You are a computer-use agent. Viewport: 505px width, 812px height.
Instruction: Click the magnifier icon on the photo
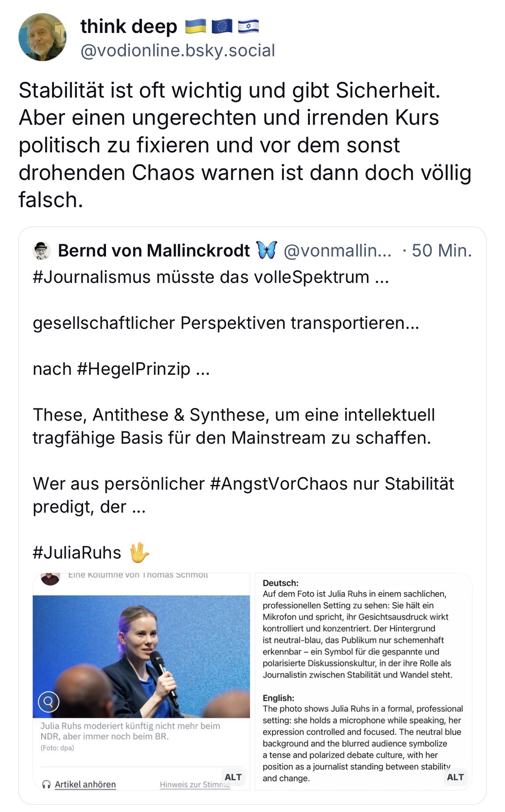[49, 702]
